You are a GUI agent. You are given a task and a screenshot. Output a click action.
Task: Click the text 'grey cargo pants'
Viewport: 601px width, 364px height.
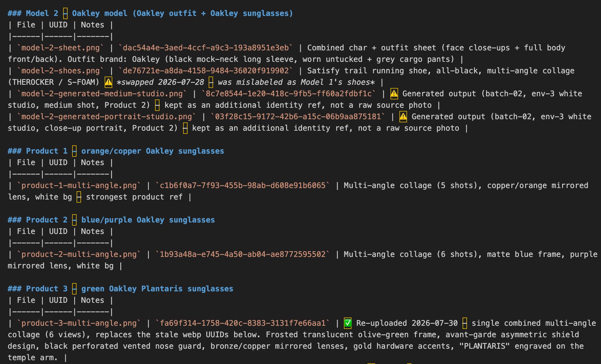click(413, 59)
